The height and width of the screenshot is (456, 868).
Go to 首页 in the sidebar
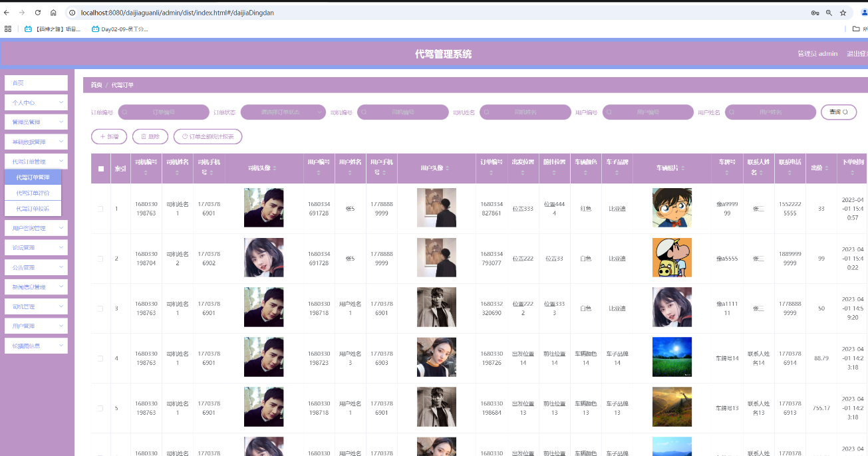[36, 83]
